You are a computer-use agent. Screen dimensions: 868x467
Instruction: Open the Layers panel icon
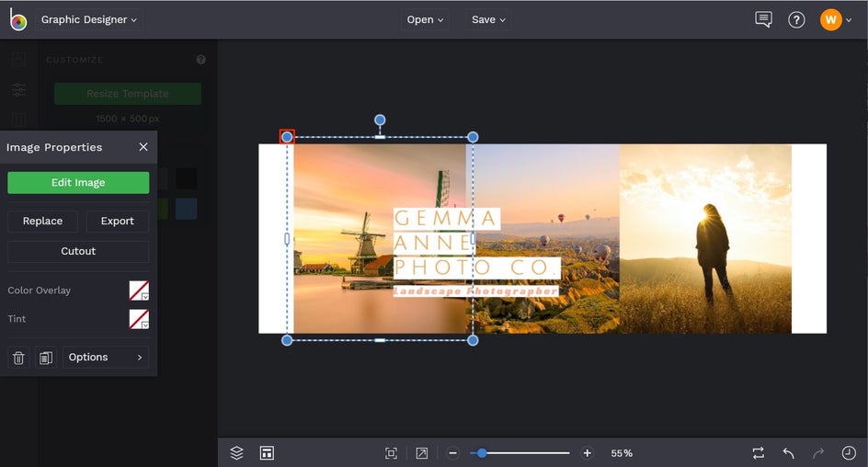(x=236, y=453)
